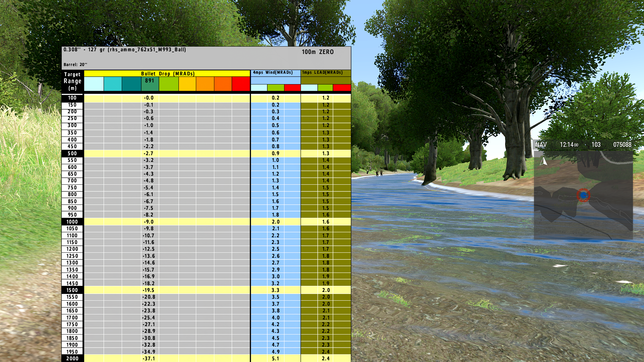Click the north arrow icon on minimap
The width and height of the screenshot is (644, 362).
(x=544, y=162)
